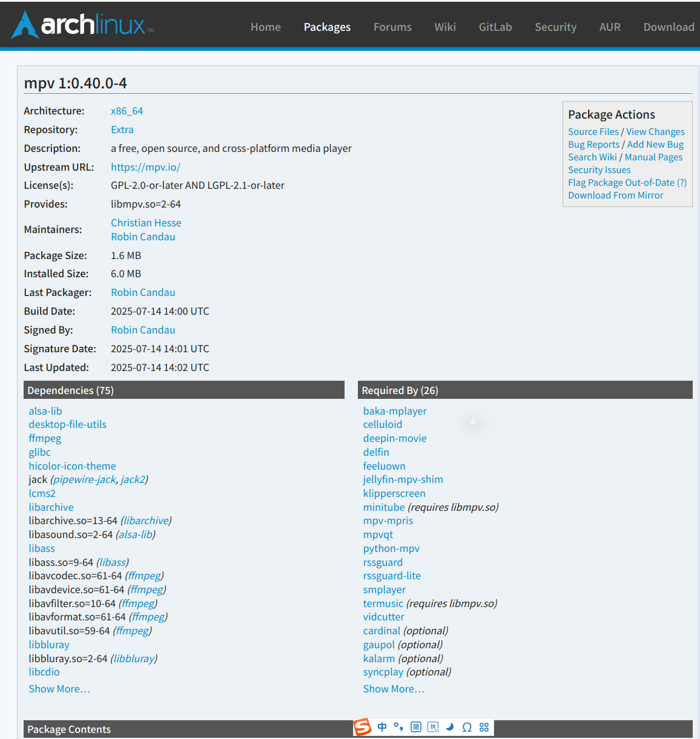Click the Add New Bug link
This screenshot has width=700, height=739.
[x=655, y=144]
